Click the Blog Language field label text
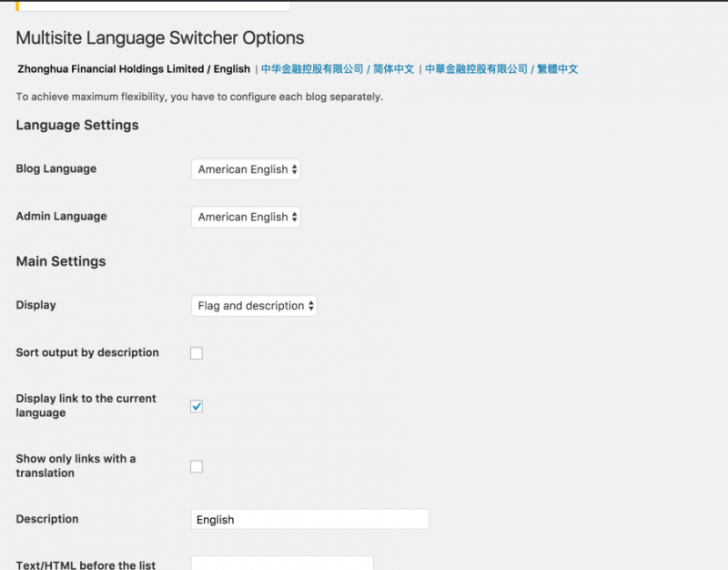The image size is (728, 570). point(56,168)
